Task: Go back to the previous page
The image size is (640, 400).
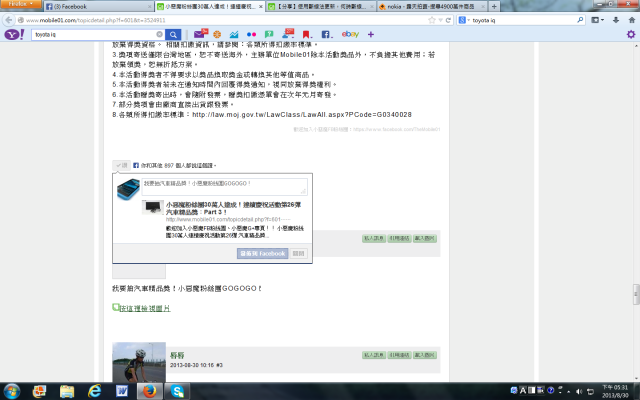Action: (9, 20)
